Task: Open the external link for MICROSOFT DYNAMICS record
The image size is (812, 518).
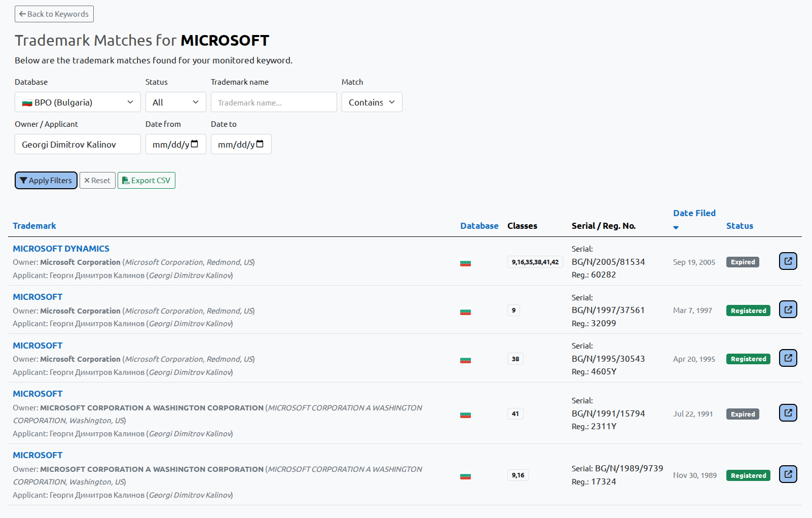Action: point(788,261)
